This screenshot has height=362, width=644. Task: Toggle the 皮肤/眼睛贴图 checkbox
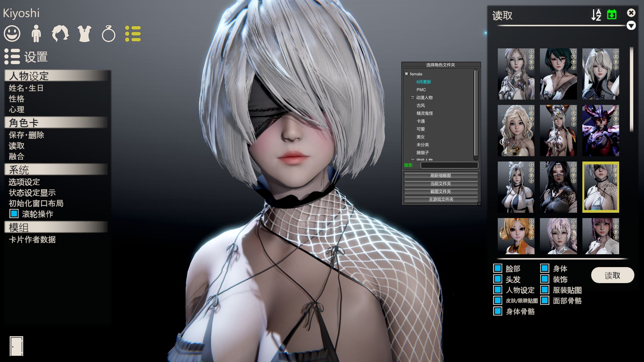click(497, 300)
